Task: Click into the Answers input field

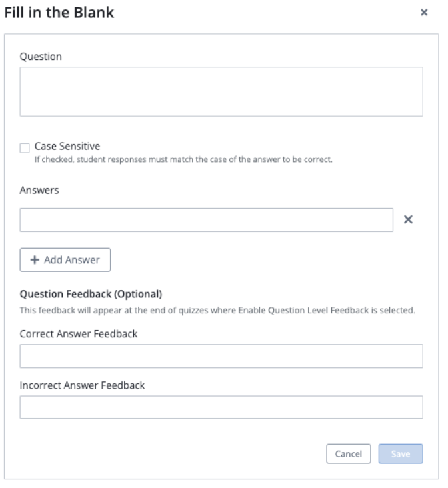Action: coord(207,220)
